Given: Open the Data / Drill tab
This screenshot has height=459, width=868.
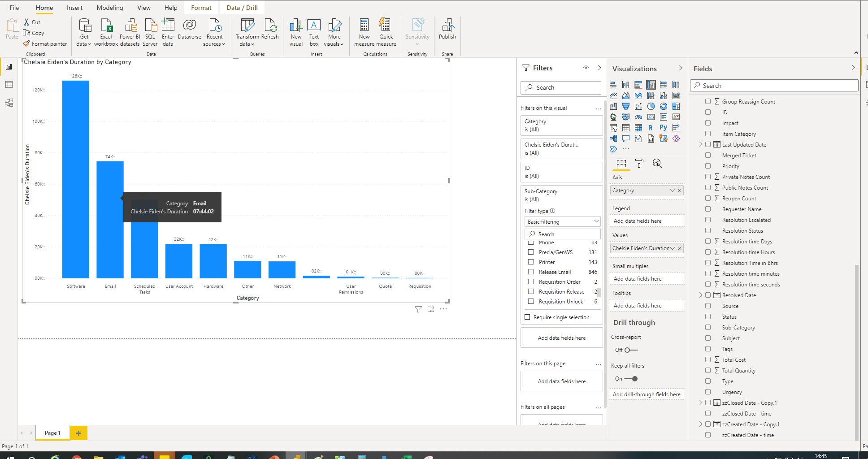Looking at the screenshot, I should point(242,8).
